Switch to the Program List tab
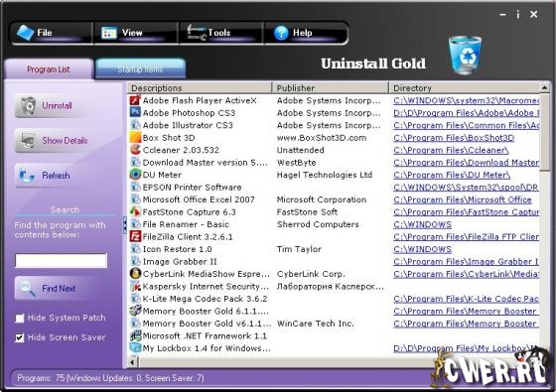The height and width of the screenshot is (392, 556). tap(49, 69)
